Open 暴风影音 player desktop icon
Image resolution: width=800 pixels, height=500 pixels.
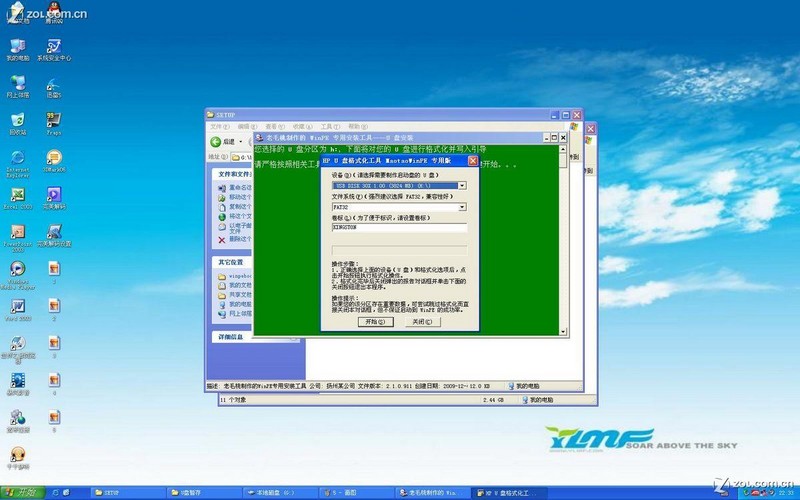coord(18,384)
